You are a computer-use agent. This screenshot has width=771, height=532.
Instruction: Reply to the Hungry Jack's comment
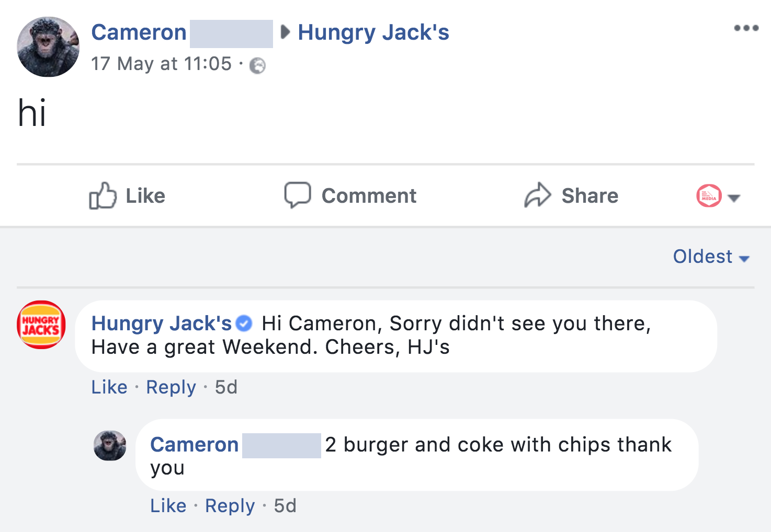pyautogui.click(x=171, y=387)
